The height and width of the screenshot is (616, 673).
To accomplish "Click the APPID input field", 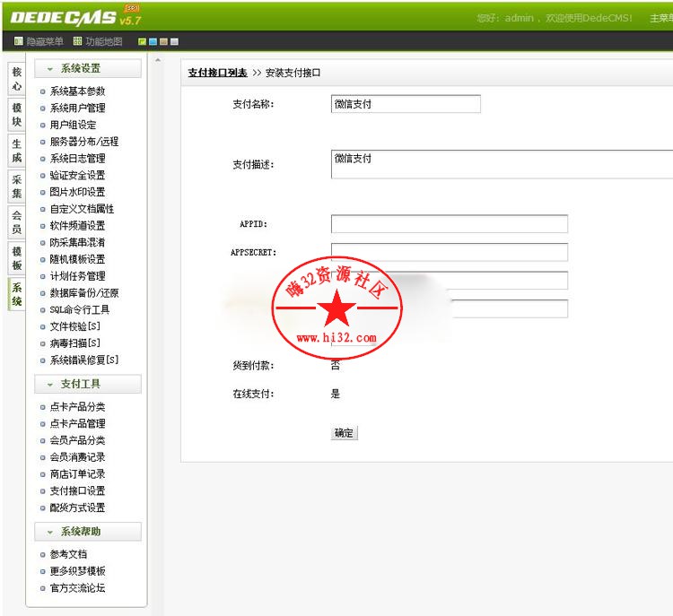I will 449,224.
